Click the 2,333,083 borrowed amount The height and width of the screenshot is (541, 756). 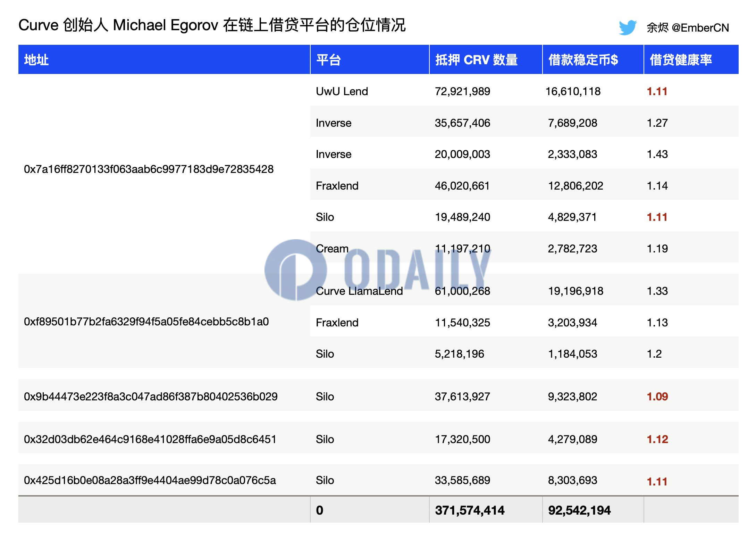coord(572,154)
